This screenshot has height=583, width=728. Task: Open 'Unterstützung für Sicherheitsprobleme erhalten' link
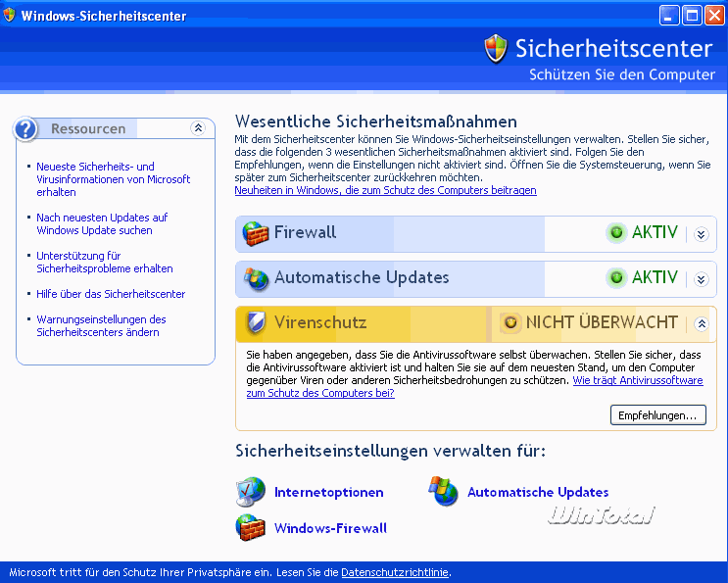pos(105,263)
